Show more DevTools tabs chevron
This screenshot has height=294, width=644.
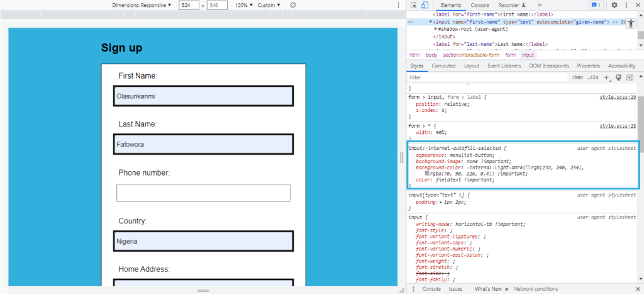pyautogui.click(x=540, y=5)
